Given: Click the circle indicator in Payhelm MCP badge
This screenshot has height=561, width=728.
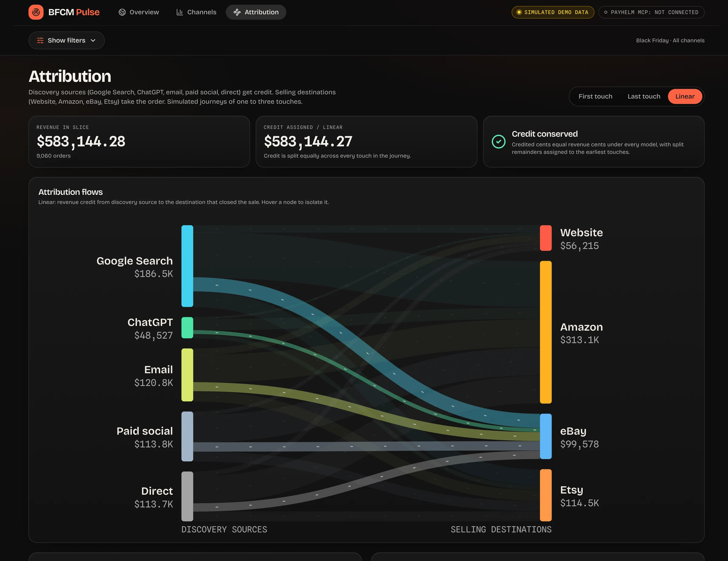Looking at the screenshot, I should 606,12.
